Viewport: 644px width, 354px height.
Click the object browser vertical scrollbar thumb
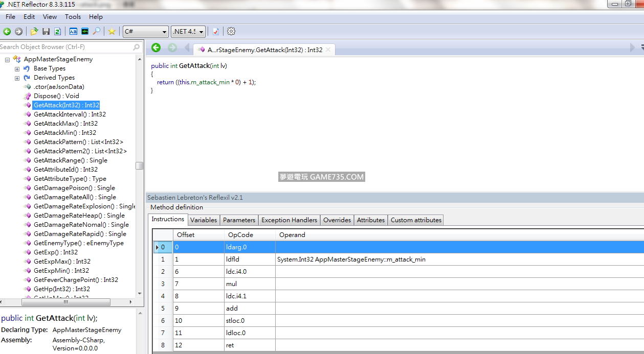click(139, 166)
